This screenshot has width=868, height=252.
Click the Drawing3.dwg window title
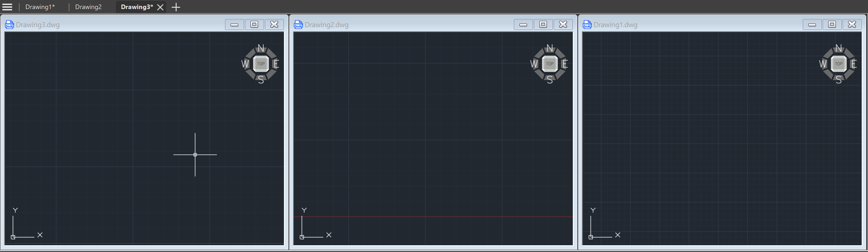point(38,25)
